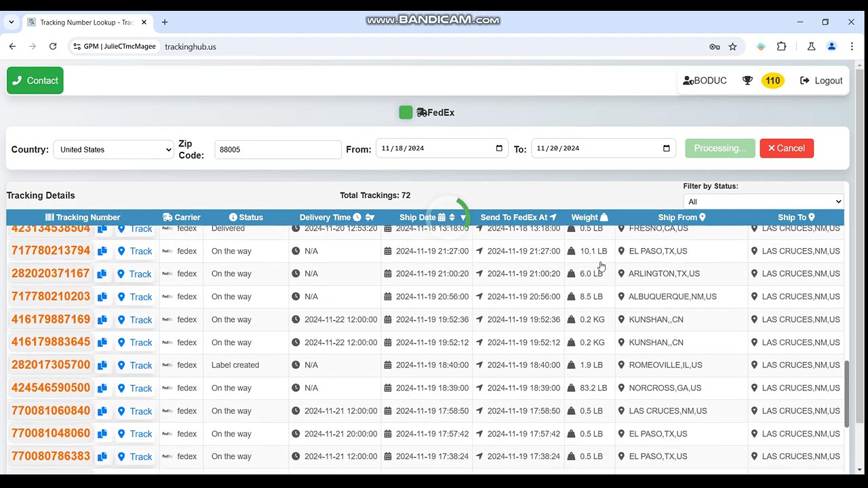
Task: Open Chrome profile avatar icon
Action: 831,47
